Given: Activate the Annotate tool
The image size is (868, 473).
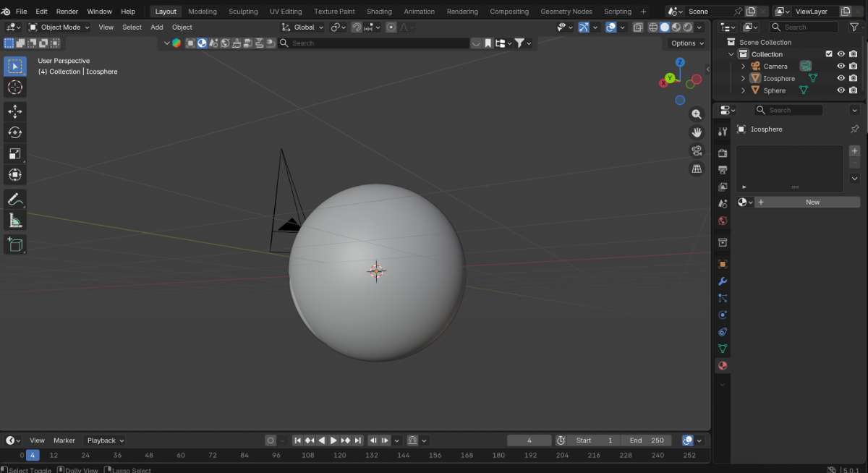Looking at the screenshot, I should click(x=15, y=199).
